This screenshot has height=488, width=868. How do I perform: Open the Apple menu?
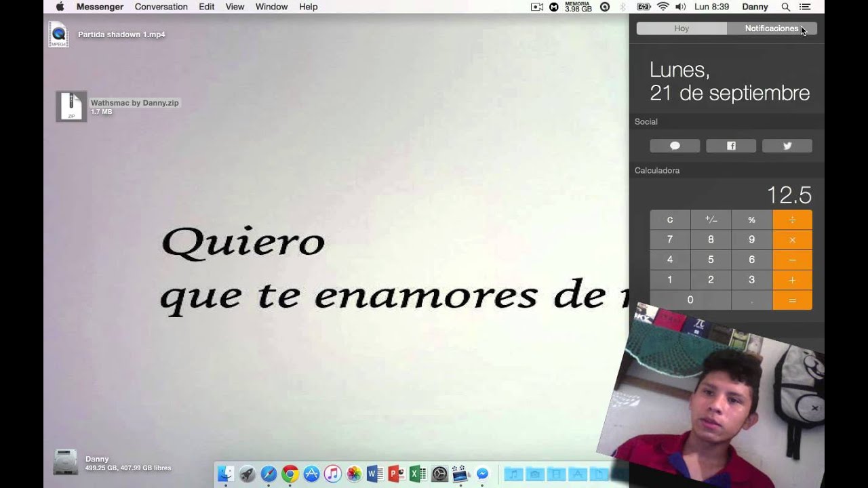pyautogui.click(x=60, y=7)
